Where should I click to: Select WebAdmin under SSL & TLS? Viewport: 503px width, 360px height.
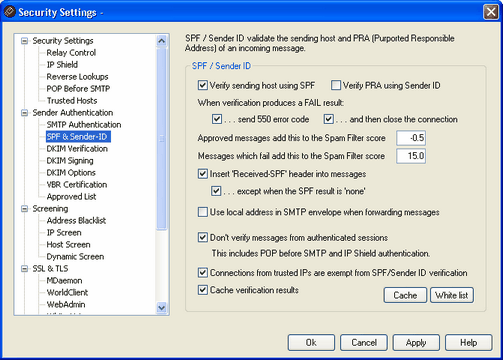(66, 305)
